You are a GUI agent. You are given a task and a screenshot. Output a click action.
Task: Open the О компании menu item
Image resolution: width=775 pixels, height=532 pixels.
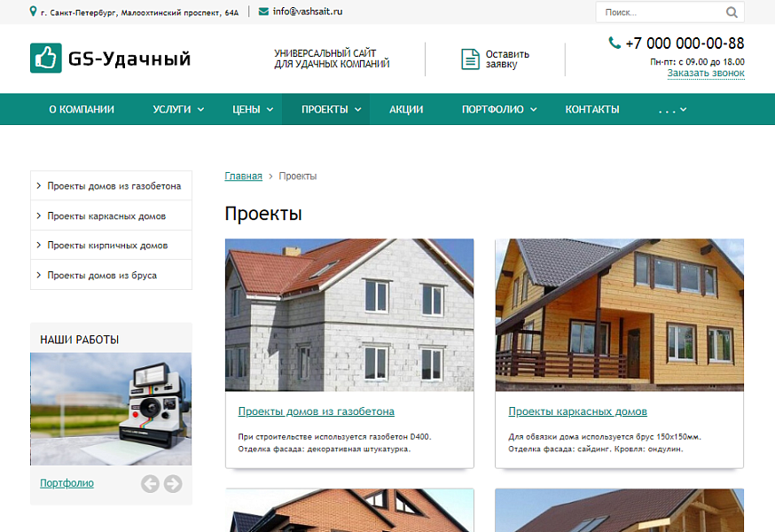click(x=82, y=109)
